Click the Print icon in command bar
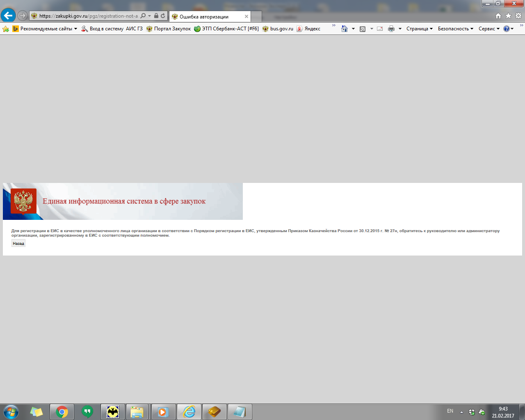Image resolution: width=525 pixels, height=420 pixels. (x=391, y=29)
